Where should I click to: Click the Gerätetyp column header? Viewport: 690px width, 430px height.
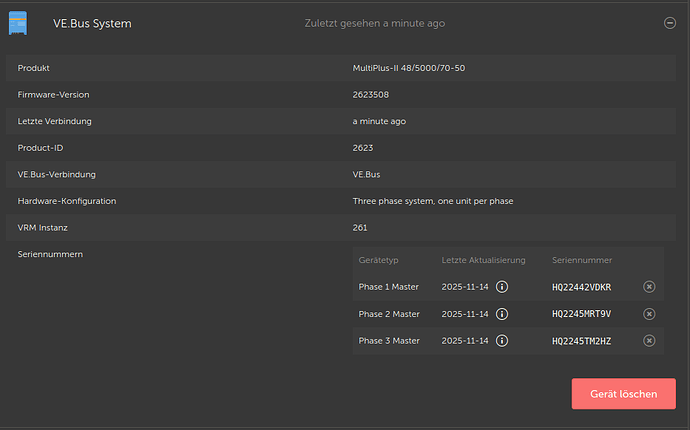point(378,260)
